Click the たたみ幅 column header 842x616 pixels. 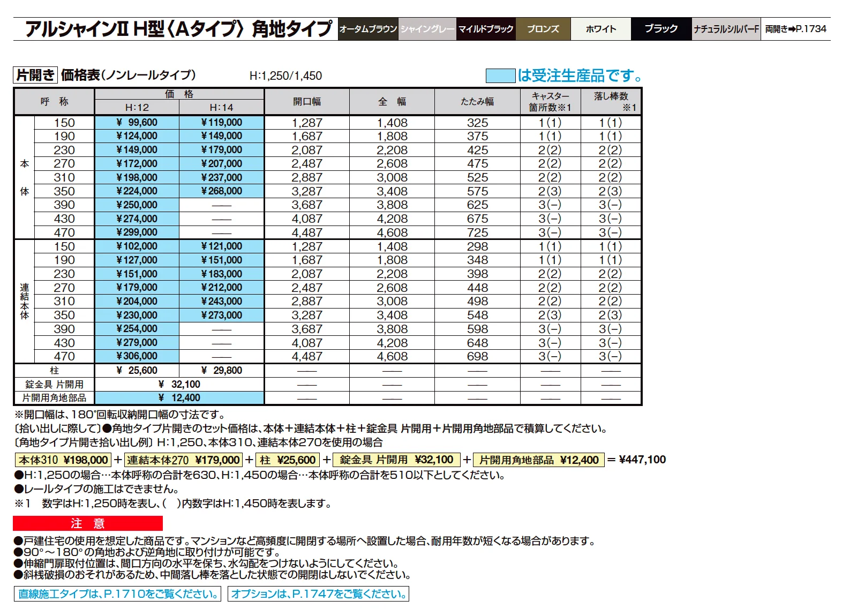click(x=477, y=101)
